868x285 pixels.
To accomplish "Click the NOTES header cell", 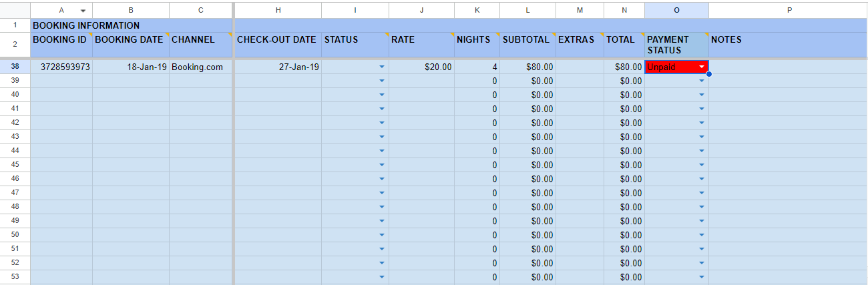I will coord(789,45).
